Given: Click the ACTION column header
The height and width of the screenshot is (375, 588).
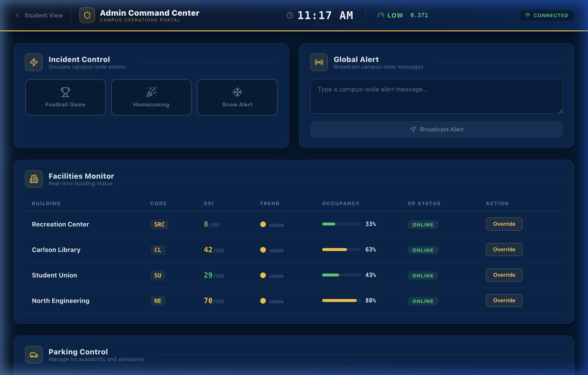Looking at the screenshot, I should pyautogui.click(x=497, y=203).
